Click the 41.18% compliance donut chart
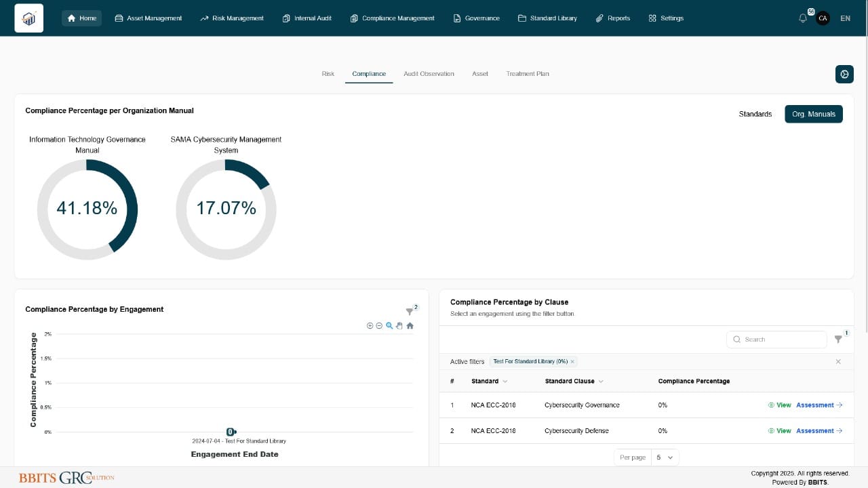 point(87,209)
